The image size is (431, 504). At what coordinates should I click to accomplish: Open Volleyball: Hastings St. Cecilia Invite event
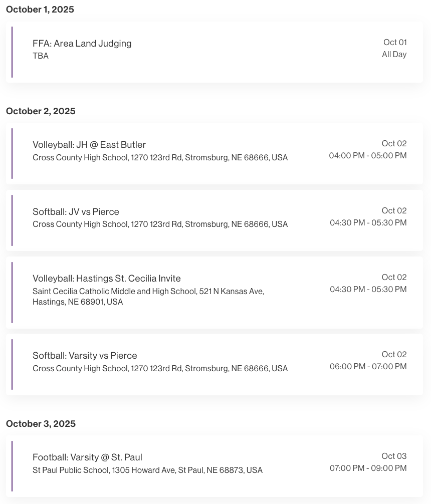click(107, 279)
